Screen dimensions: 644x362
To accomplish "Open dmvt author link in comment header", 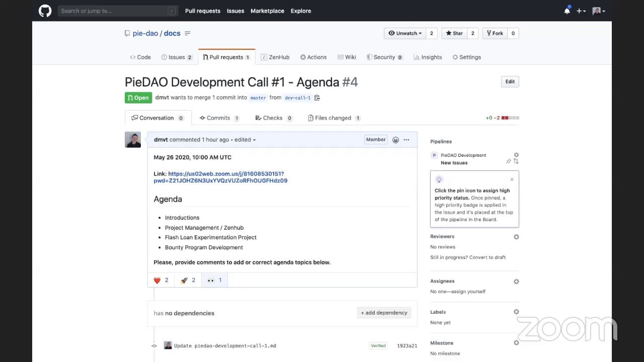I will (x=161, y=140).
